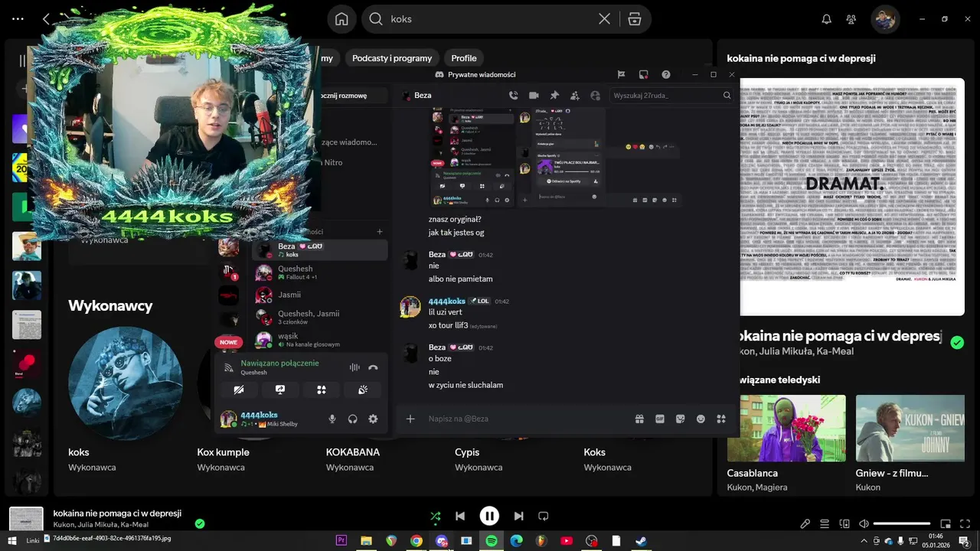Open the 'Cypis' artist result

click(x=467, y=452)
